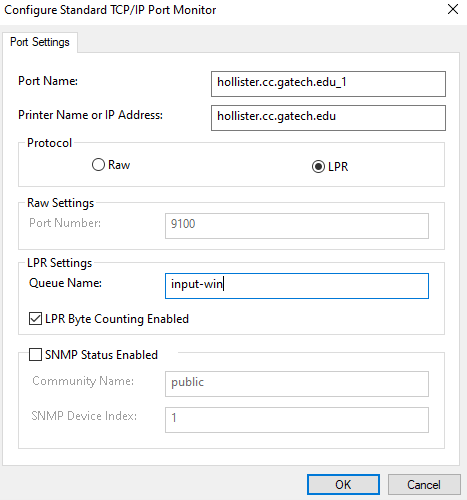Viewport: 467px width, 500px height.
Task: Click the 'Port Name:' label text
Action: 48,81
